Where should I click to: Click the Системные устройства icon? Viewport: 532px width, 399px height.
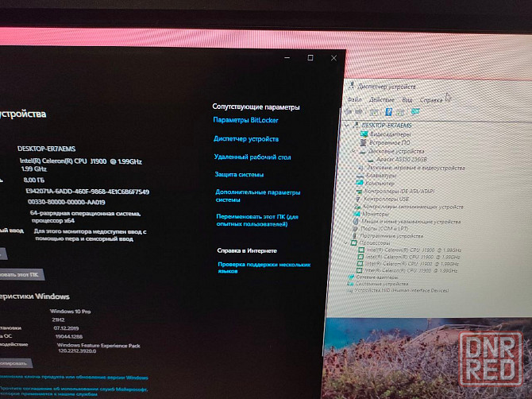pyautogui.click(x=350, y=284)
